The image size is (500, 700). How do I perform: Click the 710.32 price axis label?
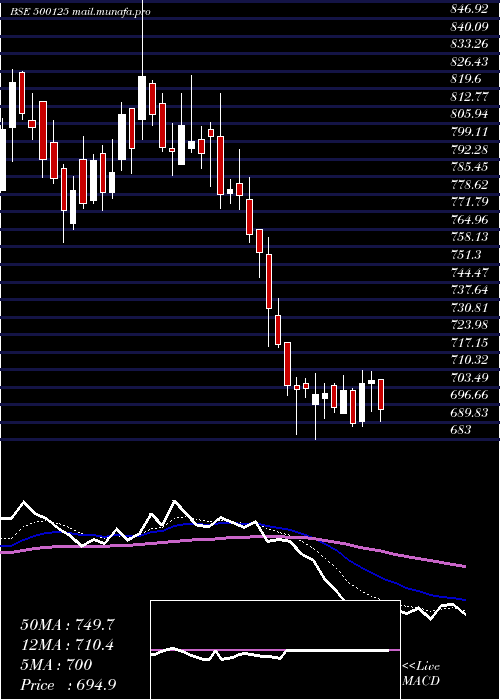point(469,360)
